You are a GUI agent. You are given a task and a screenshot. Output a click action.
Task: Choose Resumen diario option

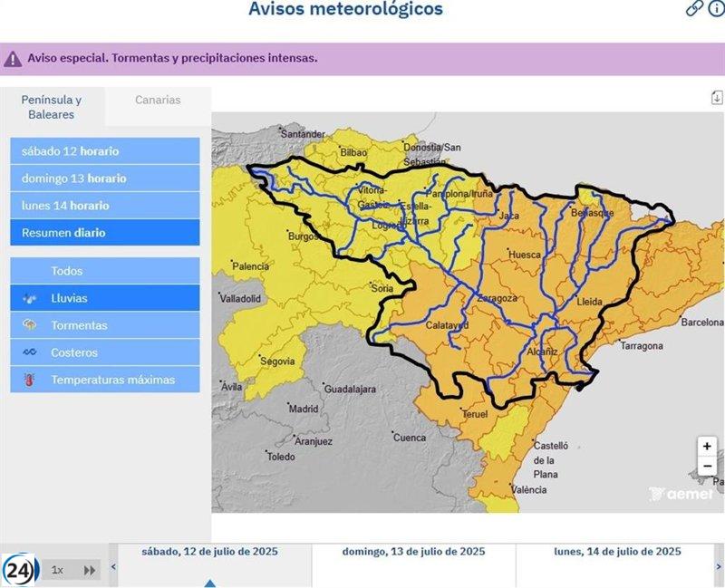pos(105,233)
